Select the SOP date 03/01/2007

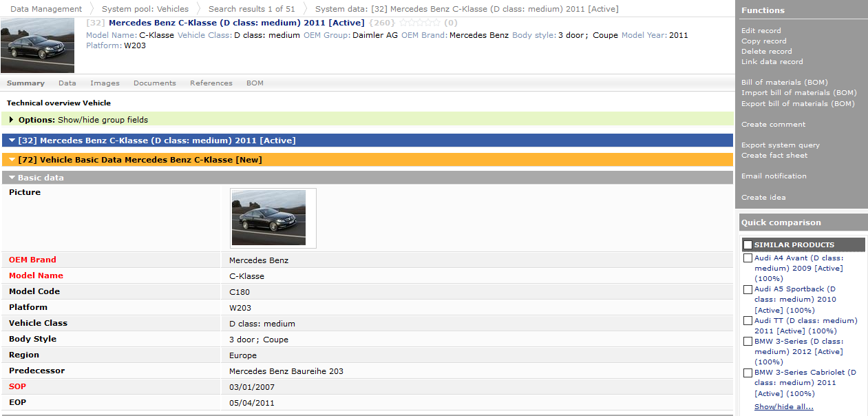[252, 388]
